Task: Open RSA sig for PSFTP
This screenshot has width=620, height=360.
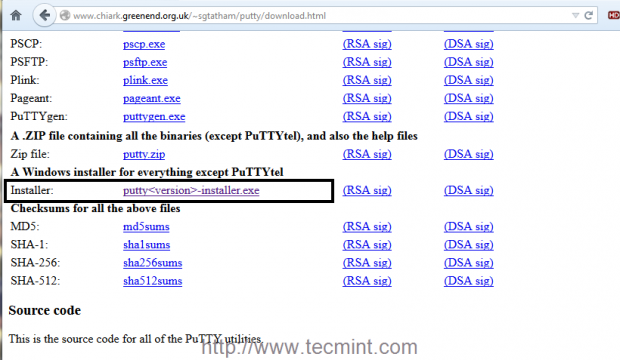Action: 367,62
